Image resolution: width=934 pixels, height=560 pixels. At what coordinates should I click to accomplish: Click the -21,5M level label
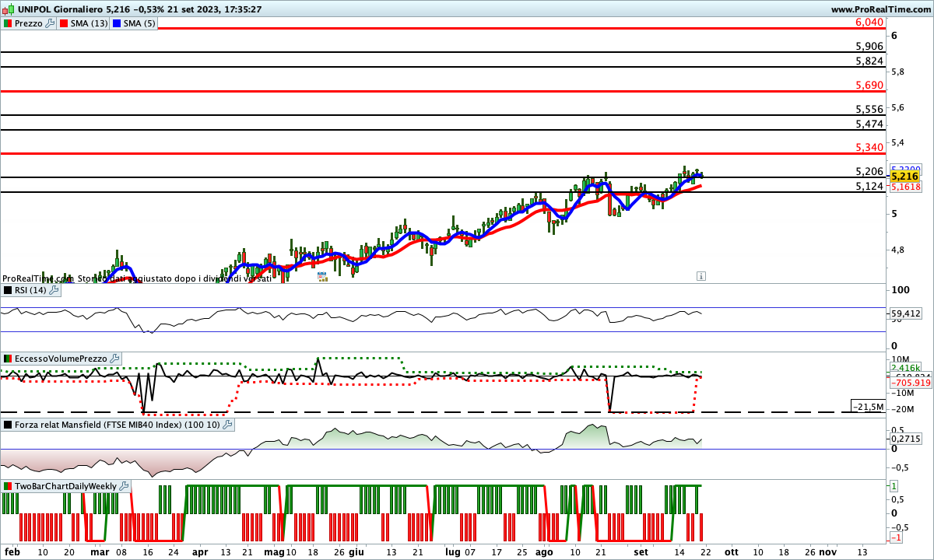coord(868,407)
